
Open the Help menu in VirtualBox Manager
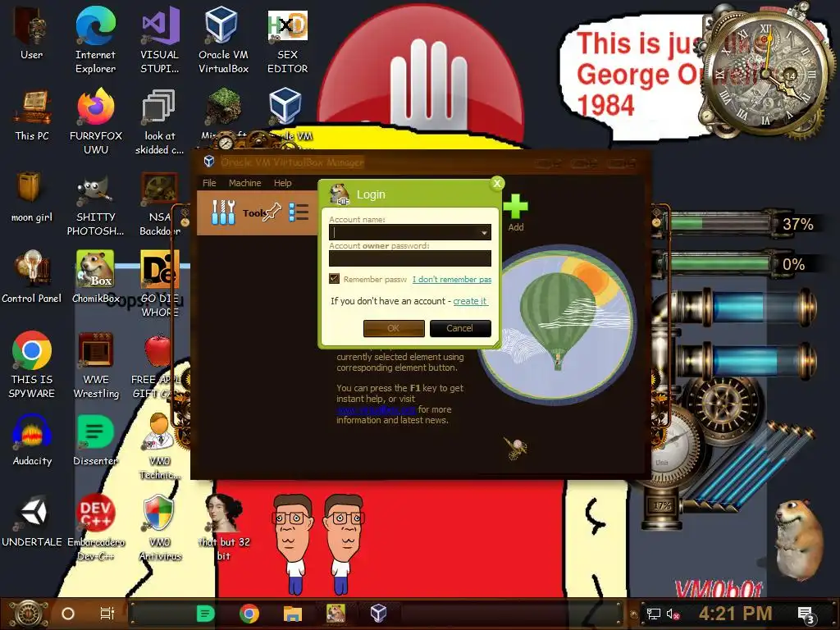[282, 183]
